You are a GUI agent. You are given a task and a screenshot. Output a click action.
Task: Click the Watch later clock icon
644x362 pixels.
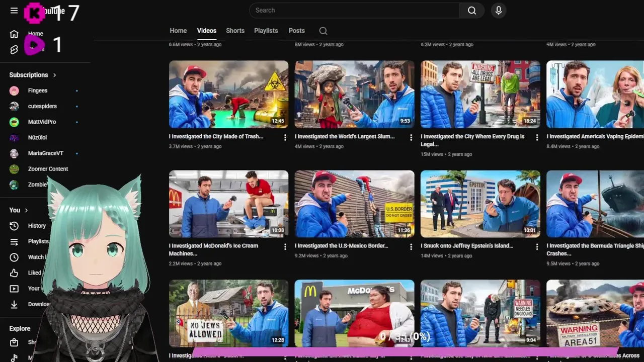(14, 257)
